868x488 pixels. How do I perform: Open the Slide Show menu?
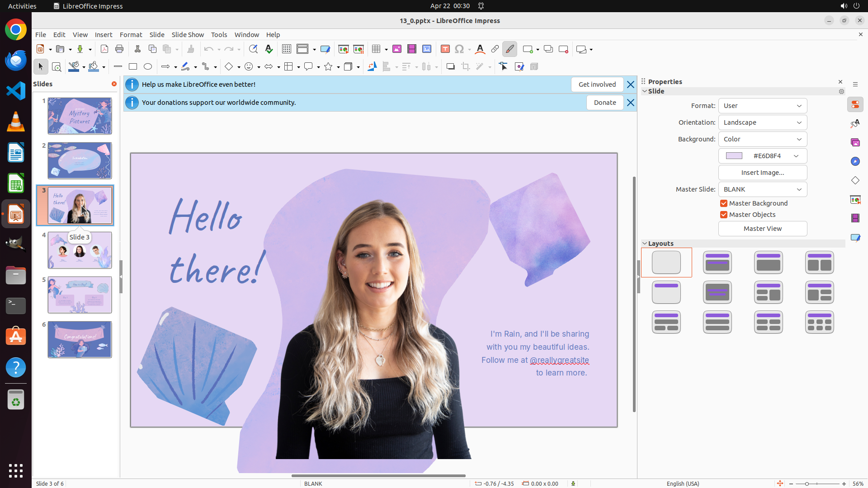[x=188, y=35]
